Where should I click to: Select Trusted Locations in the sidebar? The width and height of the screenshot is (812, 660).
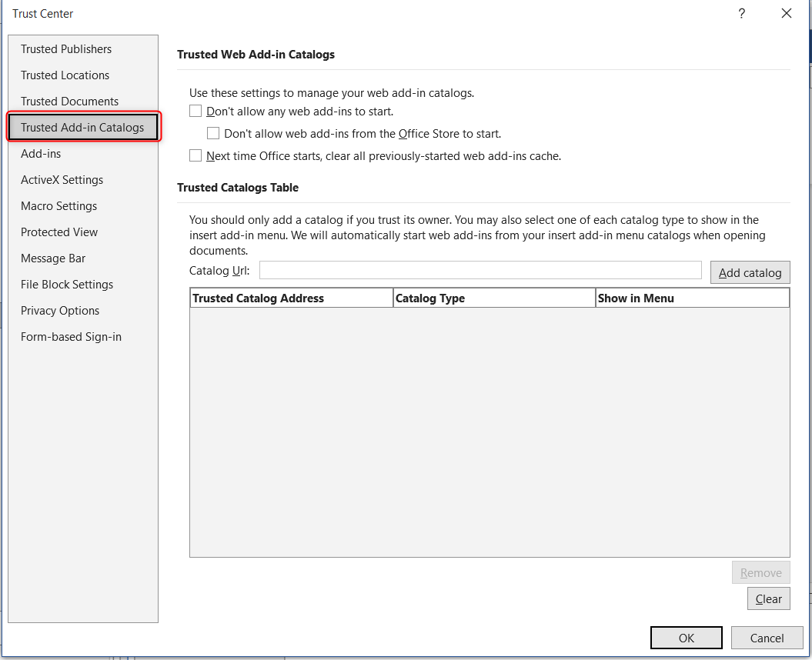click(x=65, y=75)
